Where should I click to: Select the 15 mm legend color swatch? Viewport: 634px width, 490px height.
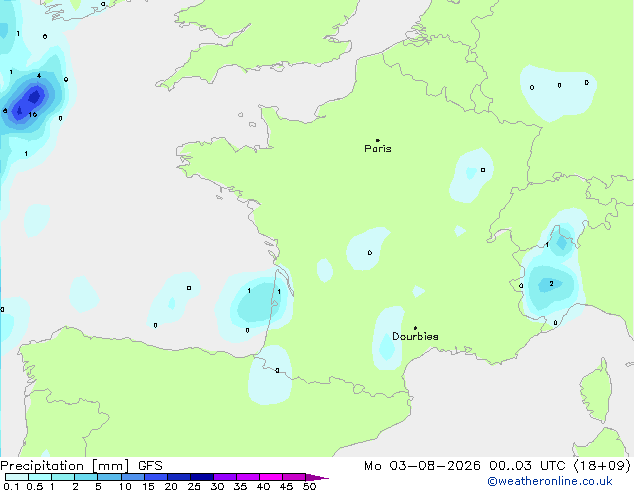pos(155,477)
